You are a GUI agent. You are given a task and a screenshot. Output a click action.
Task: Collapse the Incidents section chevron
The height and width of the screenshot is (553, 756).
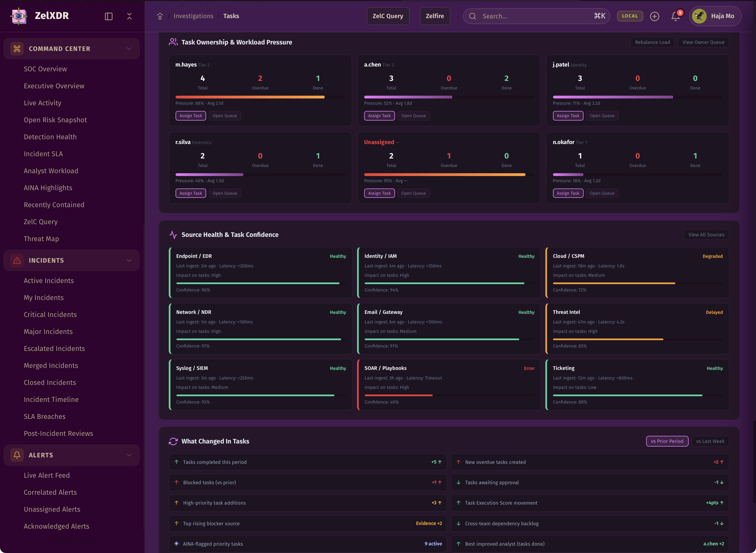click(129, 260)
